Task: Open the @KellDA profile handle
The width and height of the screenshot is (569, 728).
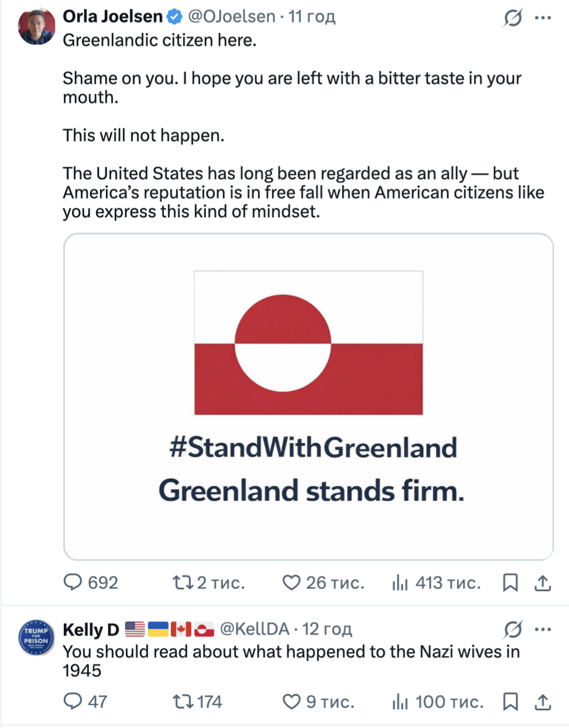Action: (x=254, y=629)
